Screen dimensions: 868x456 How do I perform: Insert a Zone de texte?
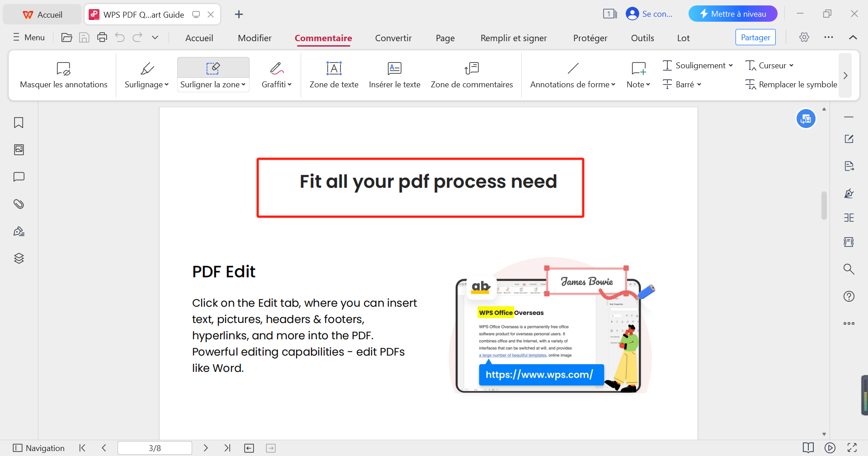[x=334, y=75]
